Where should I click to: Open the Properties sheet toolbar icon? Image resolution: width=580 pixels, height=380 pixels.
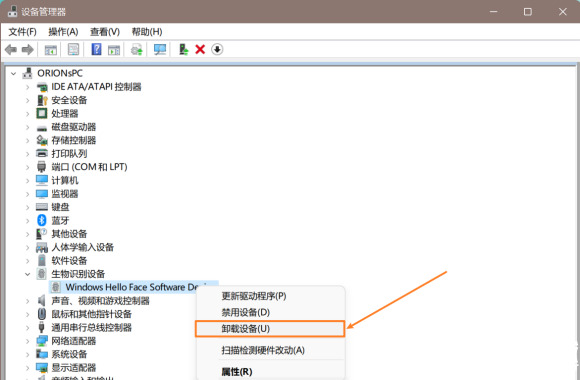coord(73,49)
